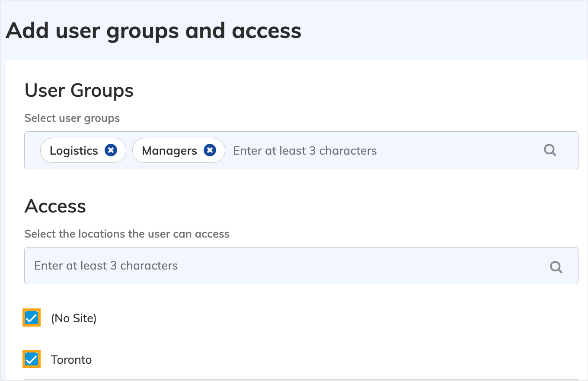
Task: Click the 'Select user groups' caption
Action: 72,118
